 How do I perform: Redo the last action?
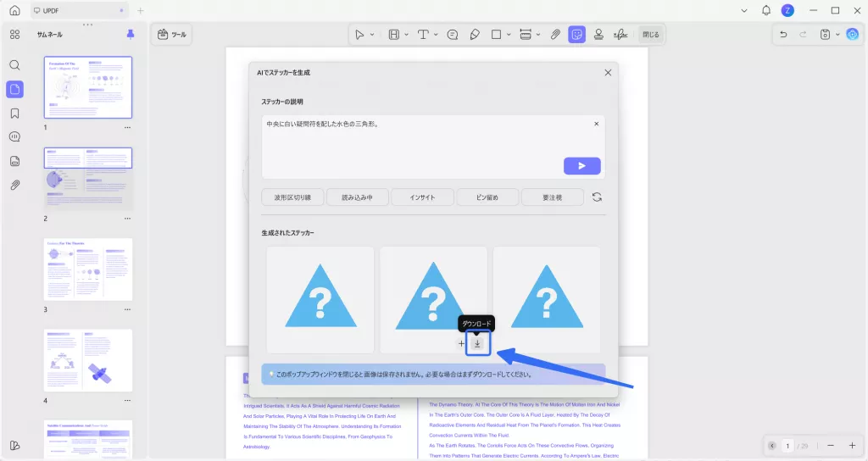coord(804,34)
